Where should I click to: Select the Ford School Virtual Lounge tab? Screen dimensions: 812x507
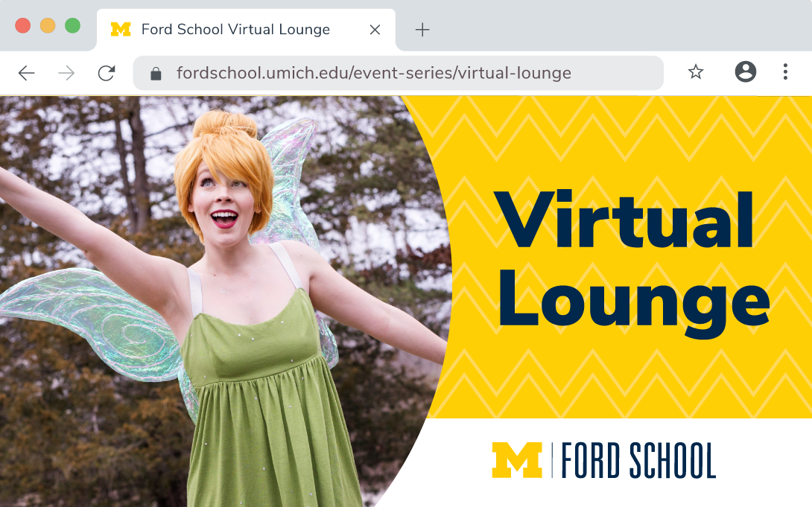[246, 30]
